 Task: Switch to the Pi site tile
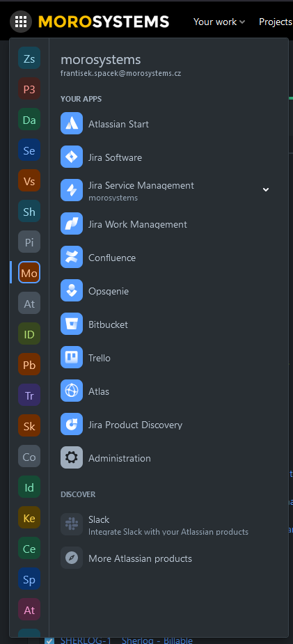[29, 242]
